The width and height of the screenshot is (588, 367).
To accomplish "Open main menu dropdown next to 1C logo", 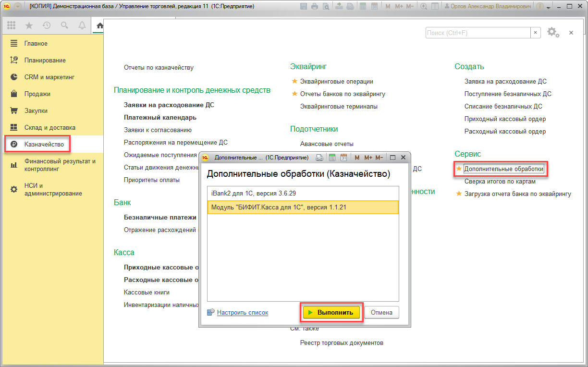I will [x=18, y=6].
